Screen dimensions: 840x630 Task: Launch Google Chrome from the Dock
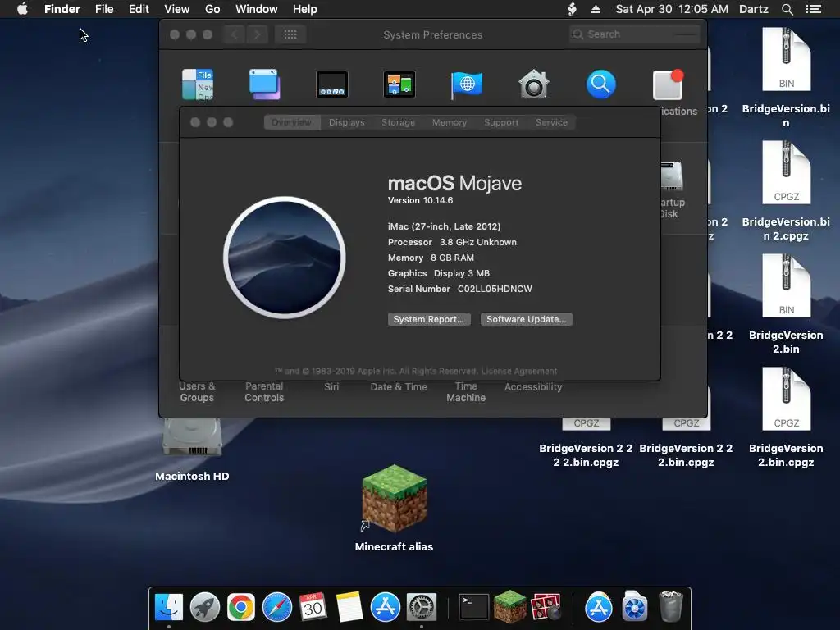coord(241,608)
